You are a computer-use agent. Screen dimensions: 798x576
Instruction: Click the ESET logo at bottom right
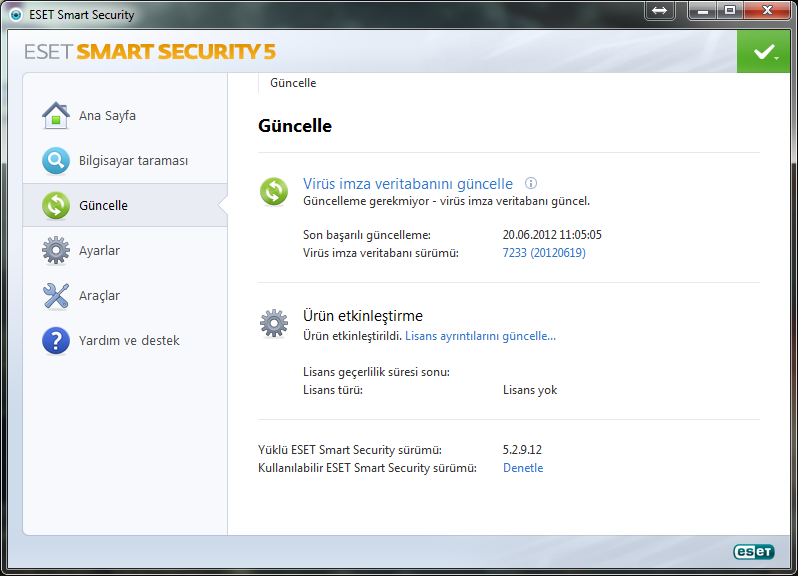click(754, 551)
